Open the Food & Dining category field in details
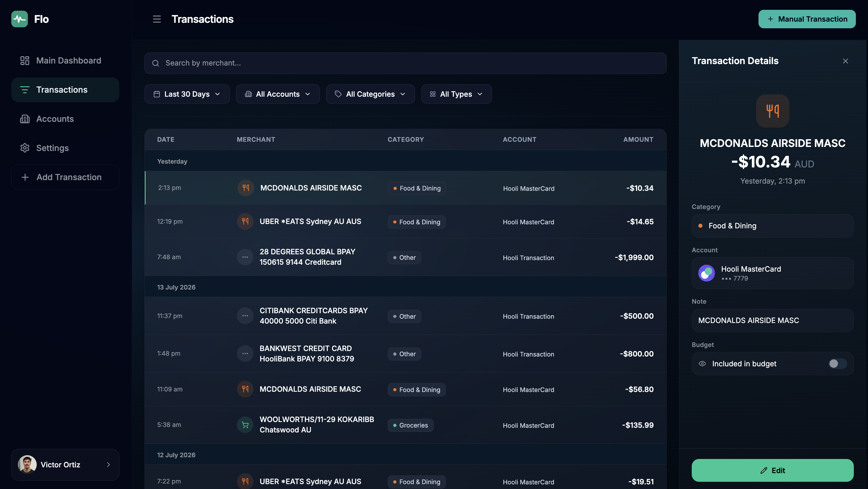868x489 pixels. pos(772,226)
